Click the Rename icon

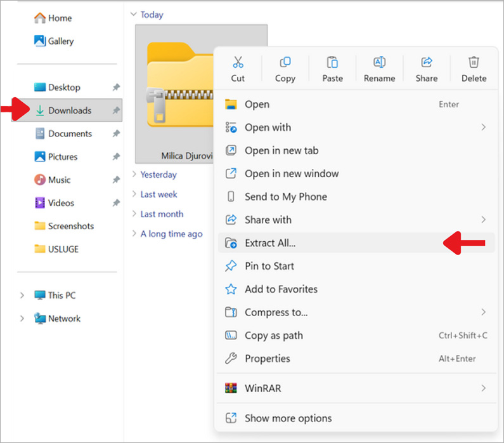click(379, 62)
